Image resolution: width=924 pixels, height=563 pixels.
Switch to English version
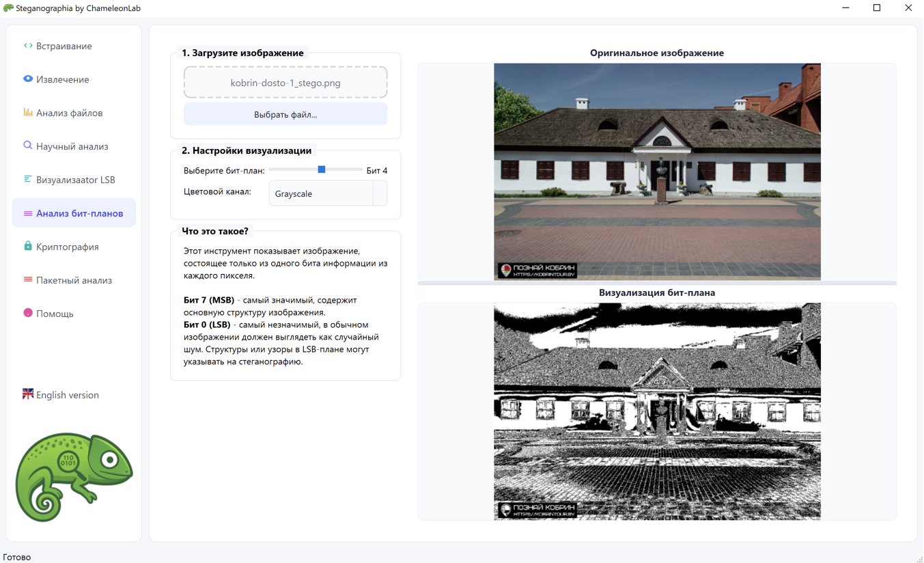pyautogui.click(x=74, y=395)
